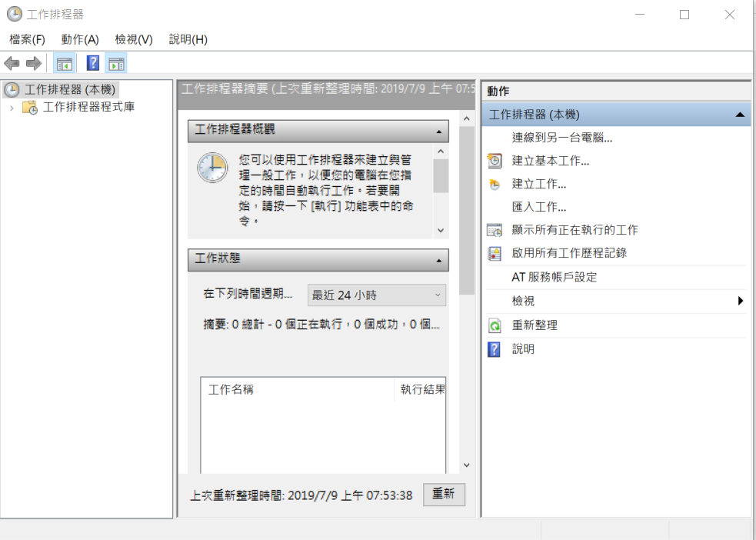Click 建立工作... action

[x=539, y=184]
